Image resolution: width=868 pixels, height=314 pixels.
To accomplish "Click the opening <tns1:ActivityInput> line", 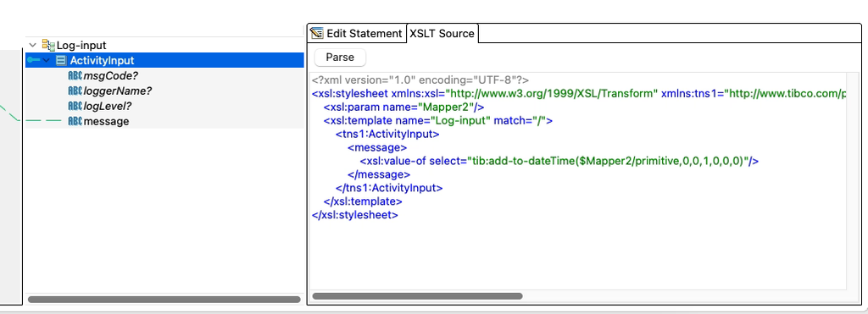I will 387,134.
